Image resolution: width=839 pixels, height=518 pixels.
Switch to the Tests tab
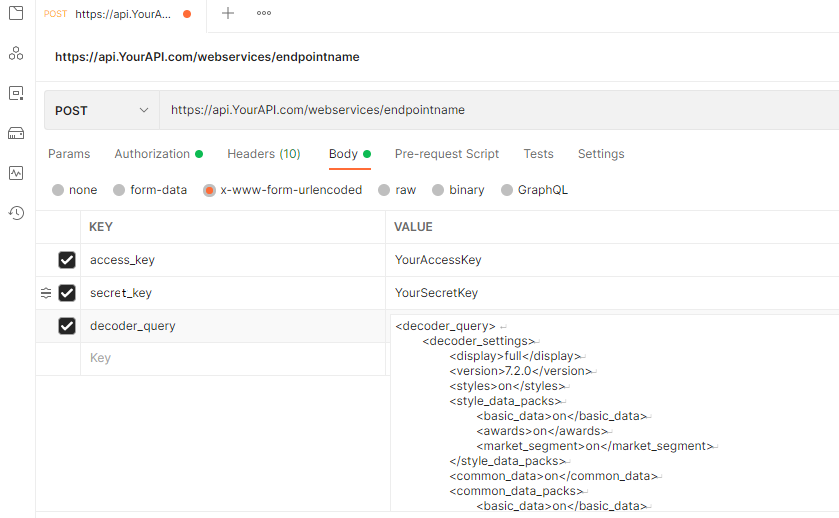(x=538, y=154)
